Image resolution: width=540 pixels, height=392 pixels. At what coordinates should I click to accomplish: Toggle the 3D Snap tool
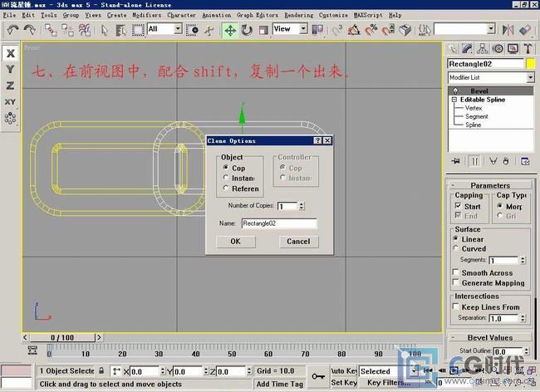tap(337, 30)
